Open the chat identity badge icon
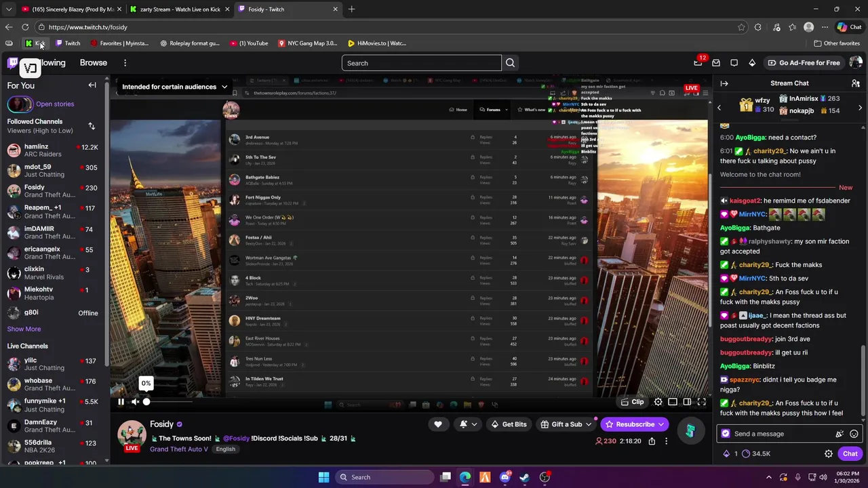This screenshot has width=868, height=488. click(726, 434)
